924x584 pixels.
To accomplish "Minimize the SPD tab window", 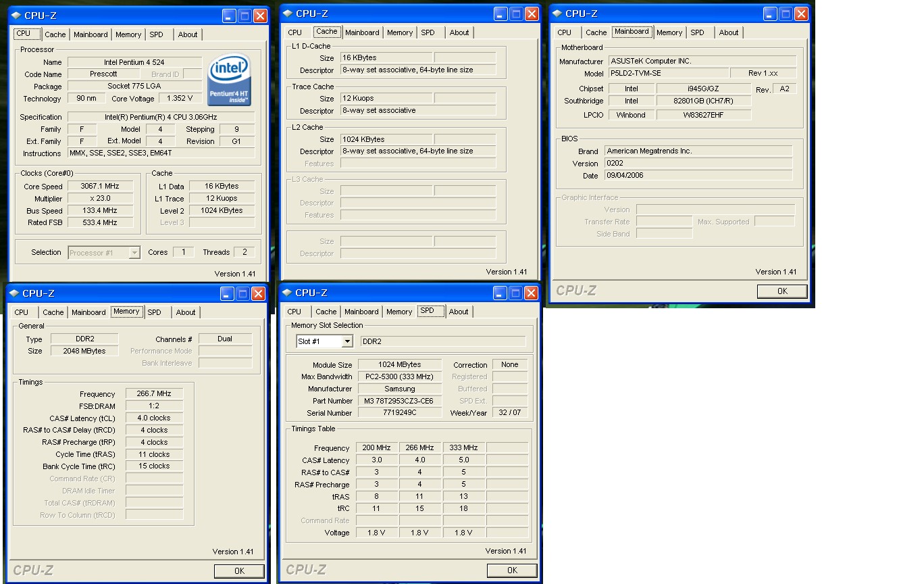I will coord(500,293).
